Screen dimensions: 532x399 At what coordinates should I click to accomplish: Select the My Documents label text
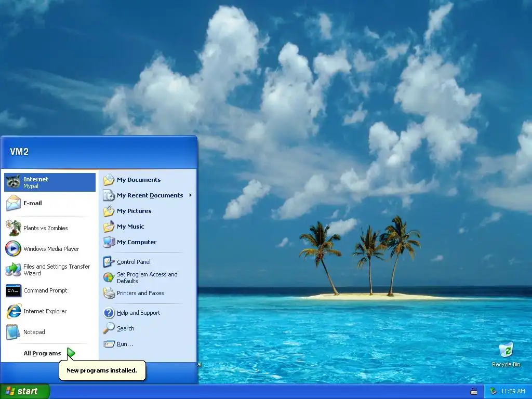138,179
